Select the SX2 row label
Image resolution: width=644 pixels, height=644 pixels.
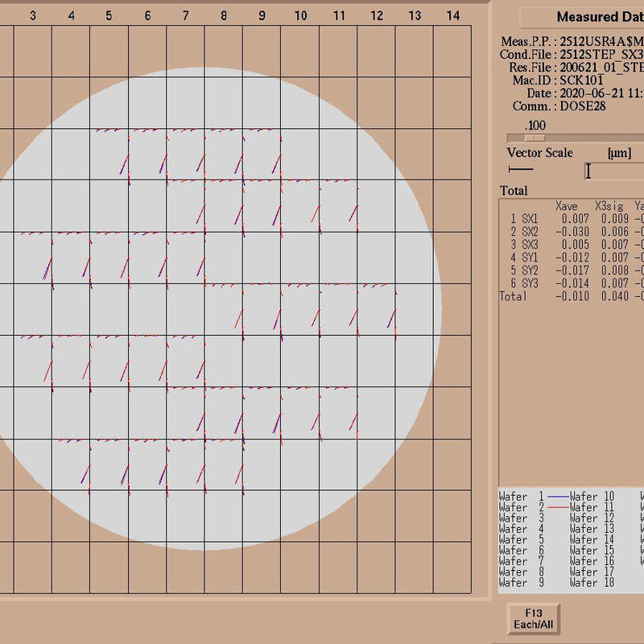click(x=530, y=232)
